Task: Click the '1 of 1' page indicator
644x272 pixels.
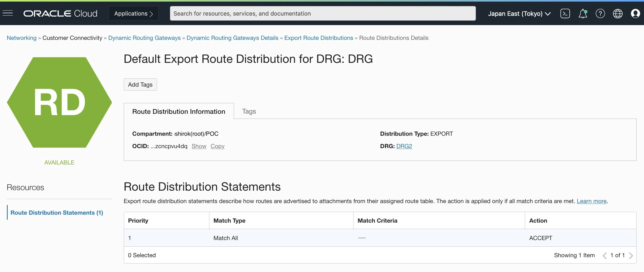Action: click(617, 255)
